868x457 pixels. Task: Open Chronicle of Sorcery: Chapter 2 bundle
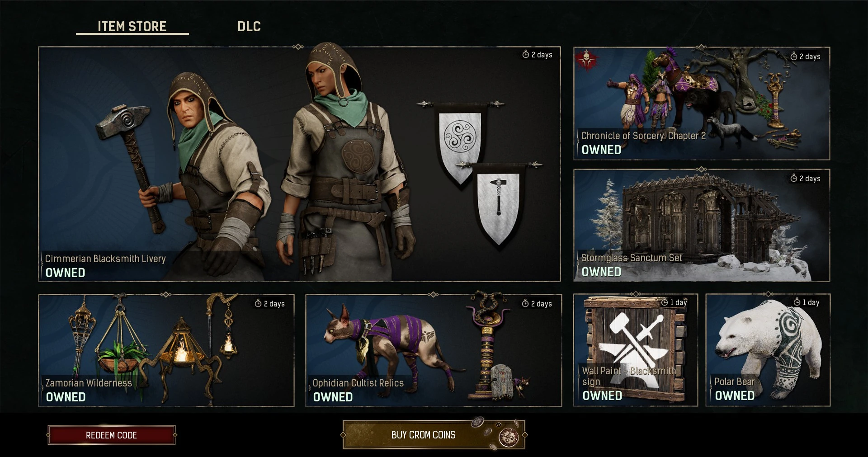[702, 104]
